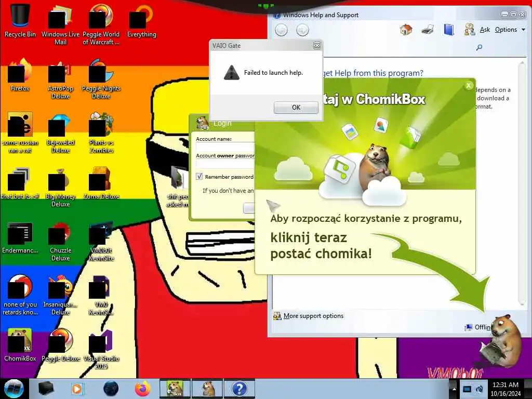This screenshot has width=532, height=399.
Task: Open Firefox from the taskbar
Action: (x=143, y=389)
